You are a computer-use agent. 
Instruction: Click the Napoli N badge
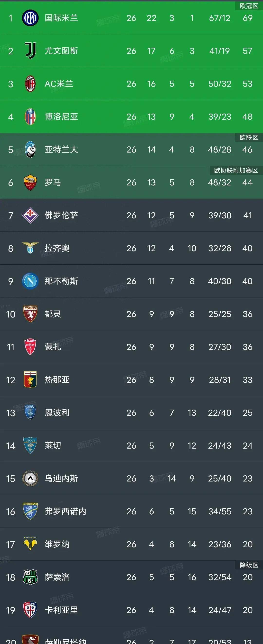point(30,281)
